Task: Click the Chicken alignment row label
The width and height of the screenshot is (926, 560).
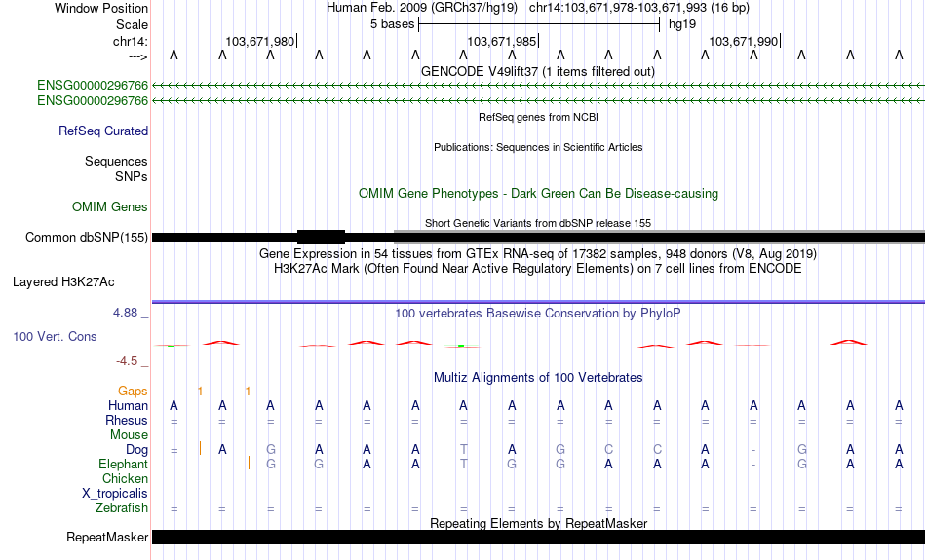Action: [125, 478]
